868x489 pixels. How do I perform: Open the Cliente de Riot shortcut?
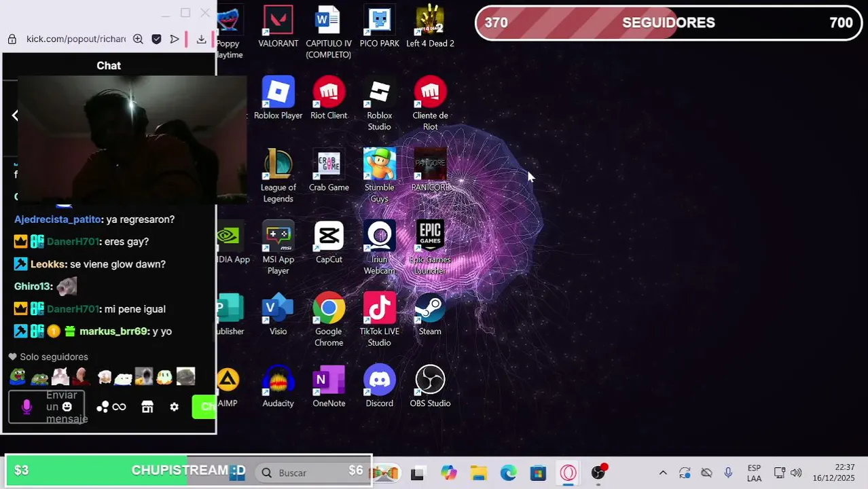point(430,105)
